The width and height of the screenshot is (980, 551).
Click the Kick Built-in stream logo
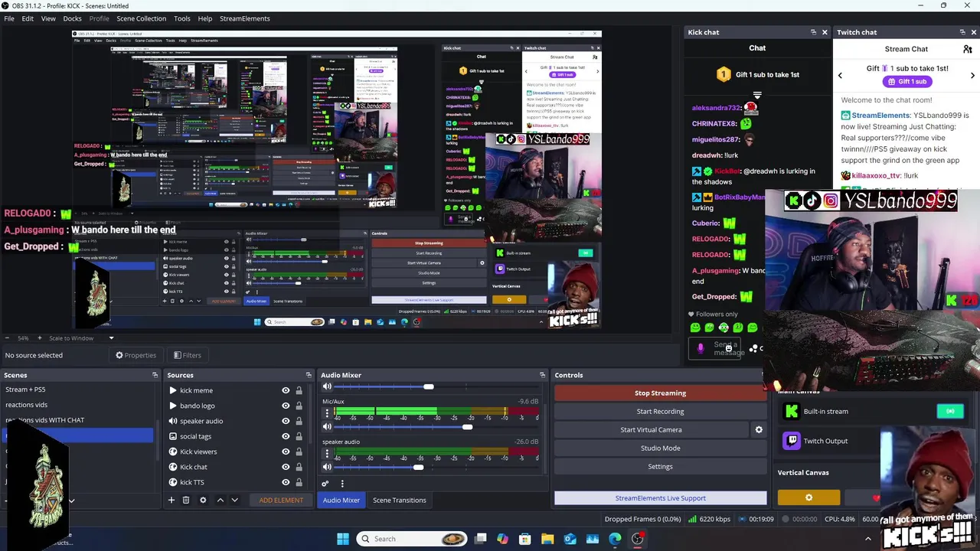(792, 412)
